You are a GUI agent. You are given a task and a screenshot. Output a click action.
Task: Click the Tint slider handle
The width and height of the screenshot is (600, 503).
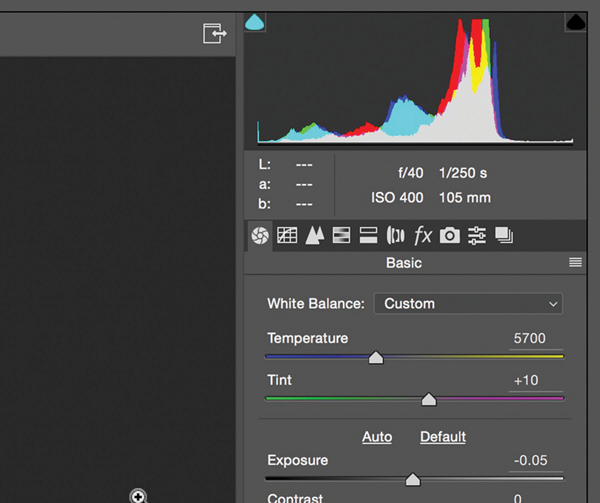coord(429,400)
